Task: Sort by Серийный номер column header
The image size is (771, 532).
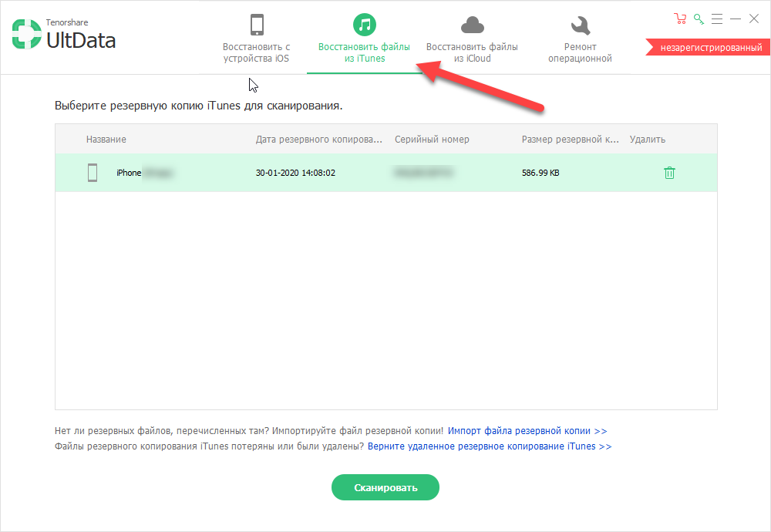Action: pos(432,139)
